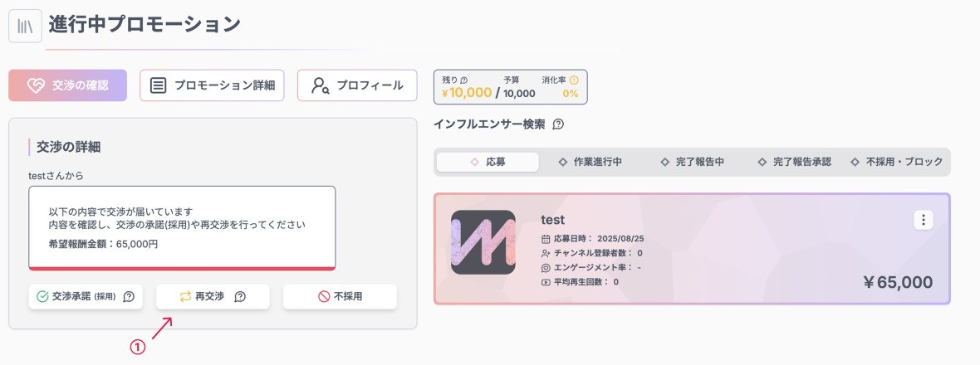Open the three-dot menu on test card

point(924,220)
